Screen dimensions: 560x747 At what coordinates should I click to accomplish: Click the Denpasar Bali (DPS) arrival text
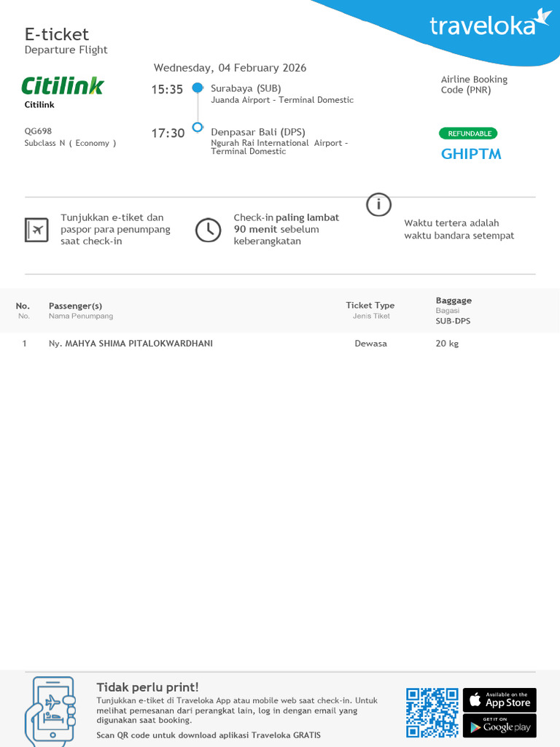point(258,132)
